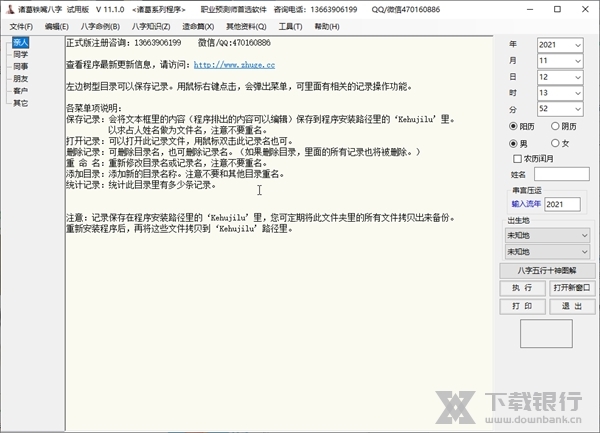Screen dimensions: 600x433
Task: Click the empty preview box below 打印
Action: coord(546,334)
